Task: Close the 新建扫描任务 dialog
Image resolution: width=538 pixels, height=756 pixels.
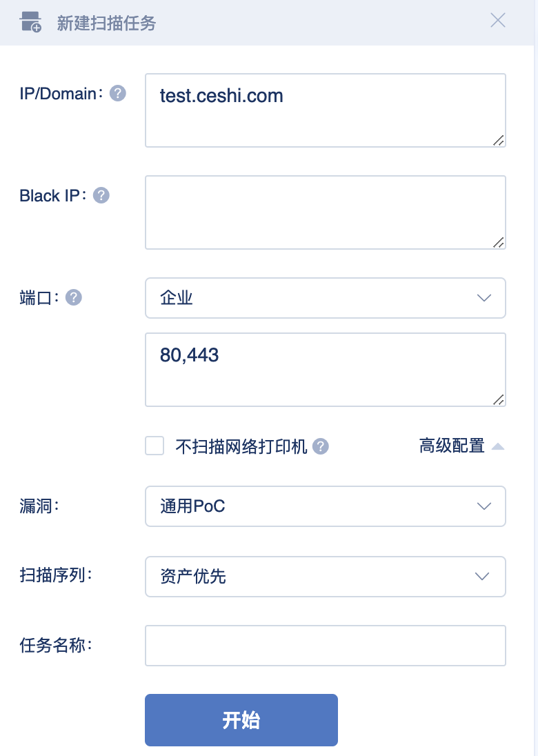Action: 498,20
